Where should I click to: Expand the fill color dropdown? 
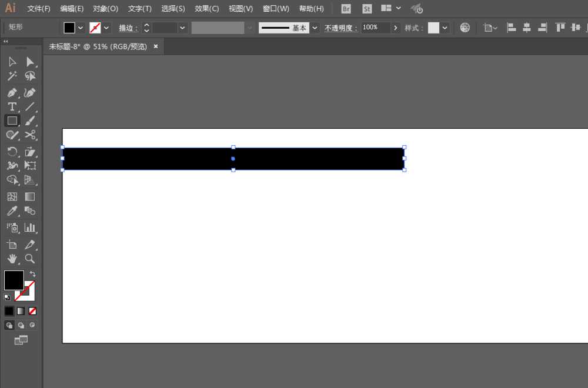point(80,28)
